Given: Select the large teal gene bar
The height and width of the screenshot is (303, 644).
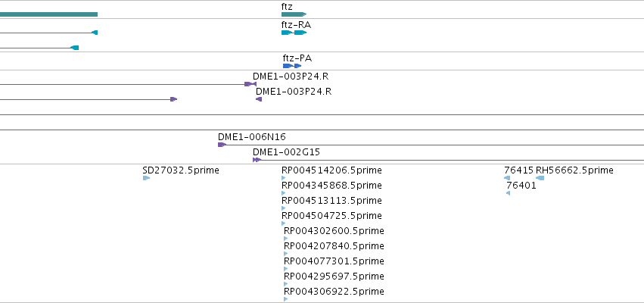Looking at the screenshot, I should click(x=49, y=14).
